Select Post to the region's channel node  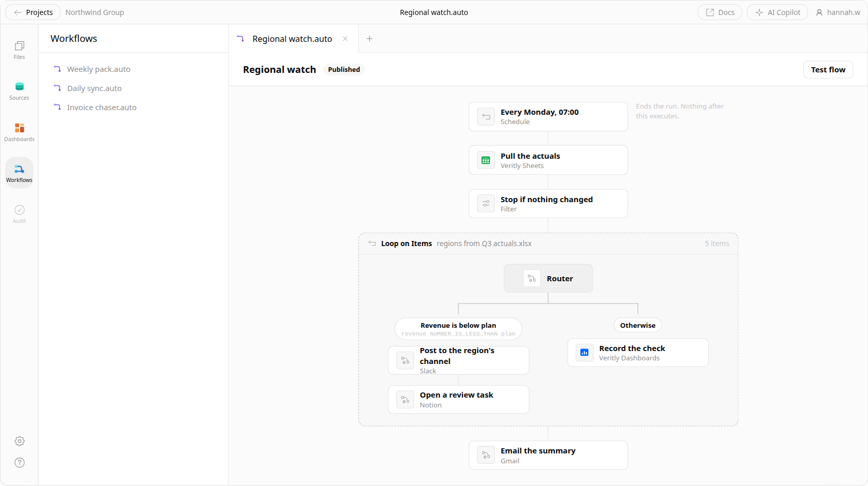pyautogui.click(x=458, y=360)
